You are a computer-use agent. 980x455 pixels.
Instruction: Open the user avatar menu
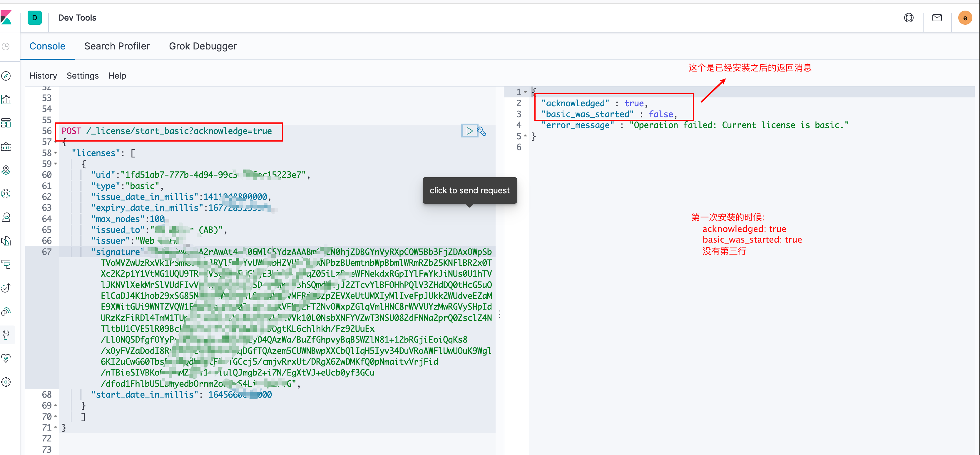[965, 18]
